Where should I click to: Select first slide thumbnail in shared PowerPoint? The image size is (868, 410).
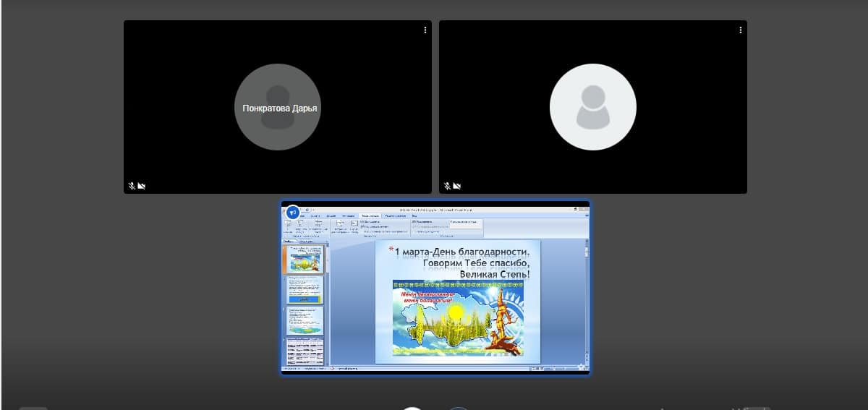pyautogui.click(x=305, y=259)
